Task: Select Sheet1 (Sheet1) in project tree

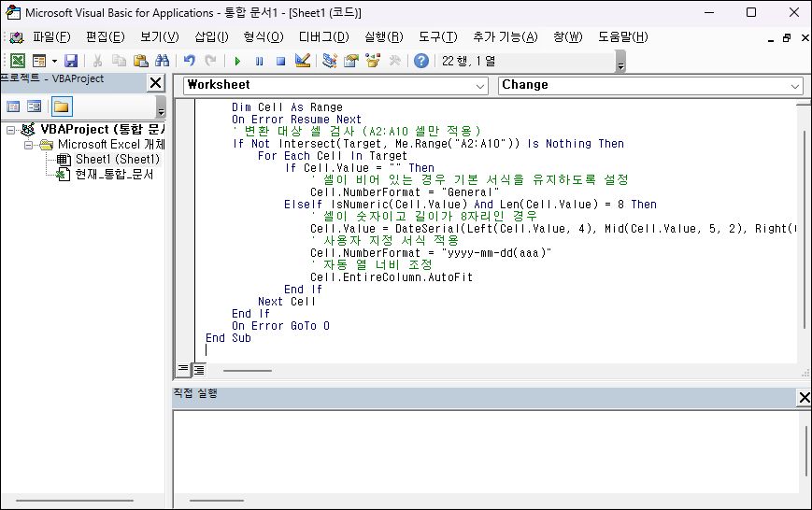Action: point(117,159)
